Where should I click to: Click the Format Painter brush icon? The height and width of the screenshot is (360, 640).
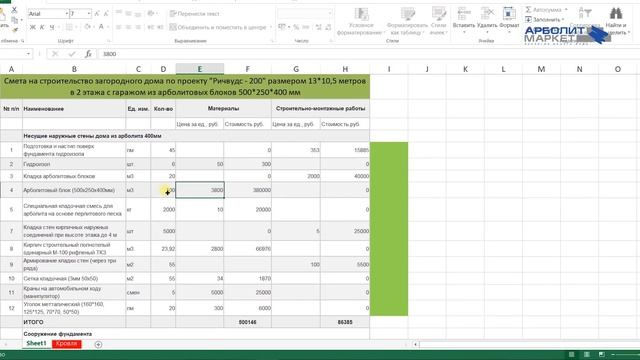coord(14,29)
